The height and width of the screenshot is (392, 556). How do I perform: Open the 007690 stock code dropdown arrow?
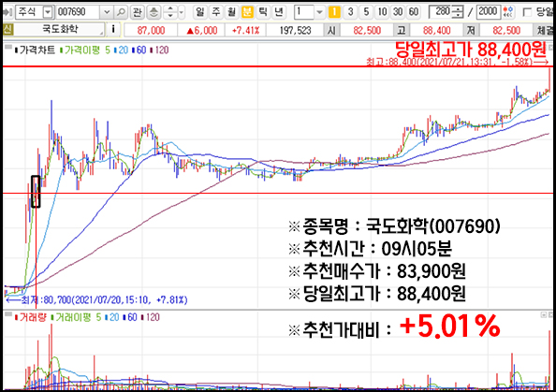(107, 12)
